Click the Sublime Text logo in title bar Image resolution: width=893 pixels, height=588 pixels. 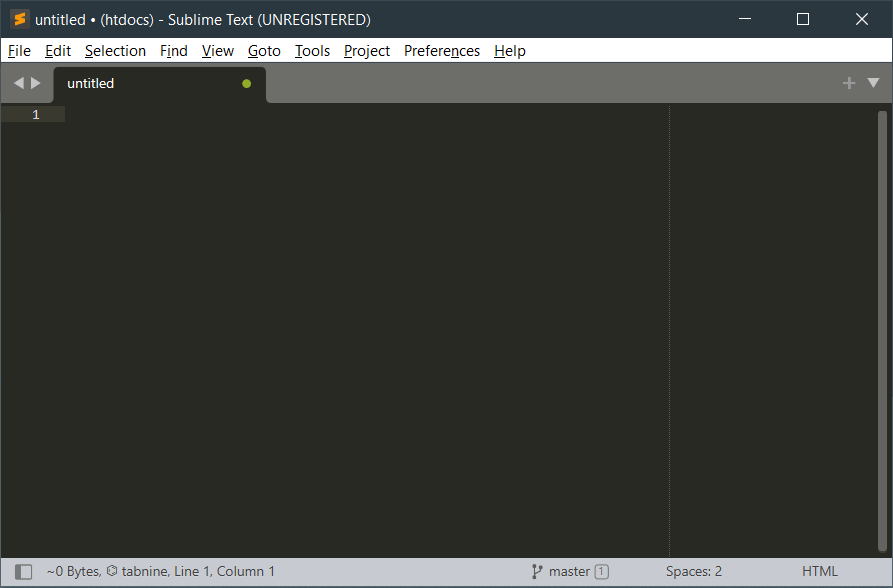(x=19, y=19)
